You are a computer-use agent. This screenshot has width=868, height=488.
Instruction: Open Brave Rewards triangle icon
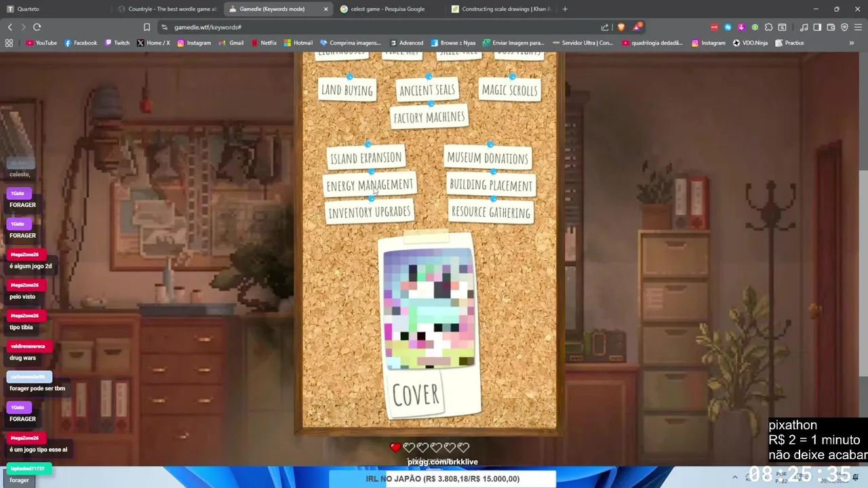point(637,27)
